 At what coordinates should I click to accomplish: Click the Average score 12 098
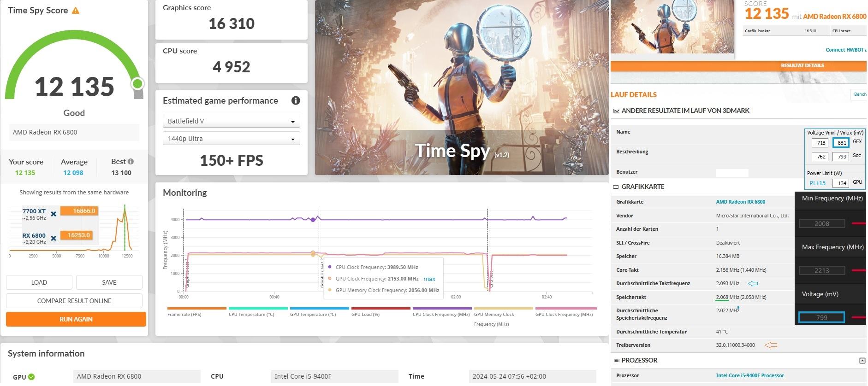click(73, 173)
